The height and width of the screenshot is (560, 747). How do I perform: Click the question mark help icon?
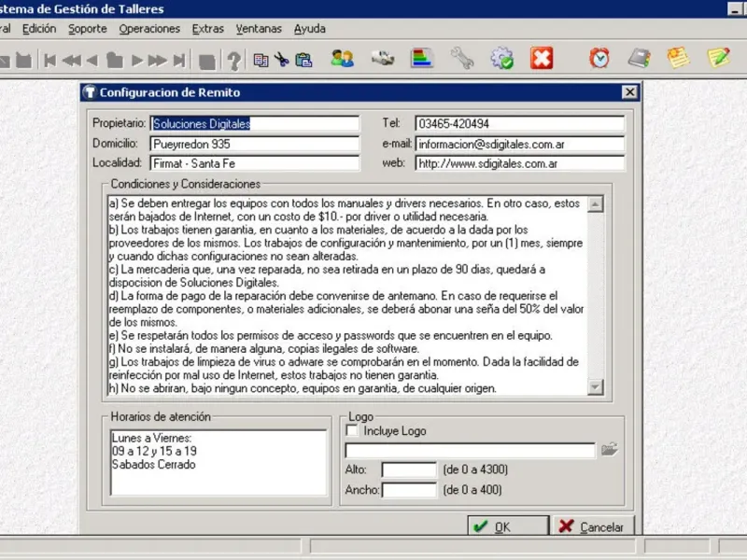click(233, 61)
